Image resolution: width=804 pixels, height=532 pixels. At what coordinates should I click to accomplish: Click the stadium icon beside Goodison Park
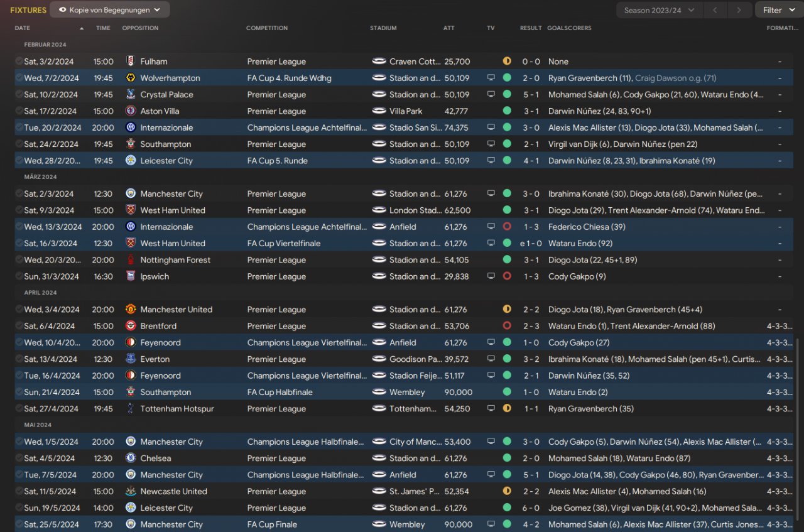click(379, 359)
